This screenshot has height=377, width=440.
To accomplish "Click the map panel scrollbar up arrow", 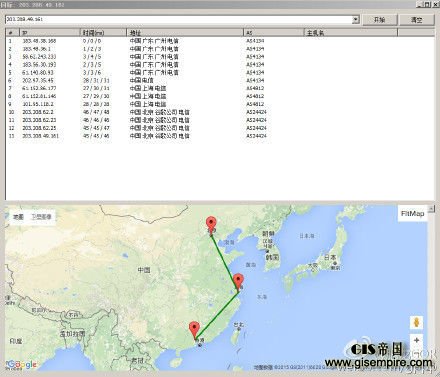I will pyautogui.click(x=431, y=209).
